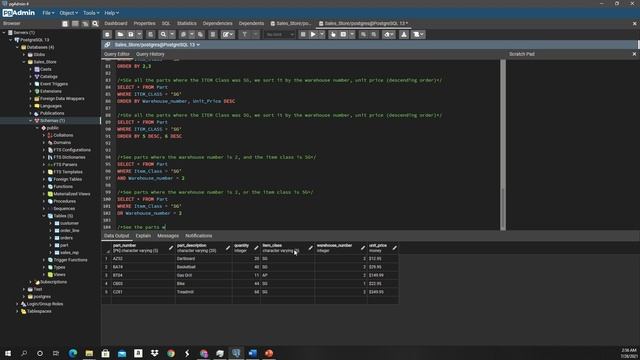Open Google Chrome from the taskbar
Image resolution: width=640 pixels, height=360 pixels.
[x=171, y=353]
